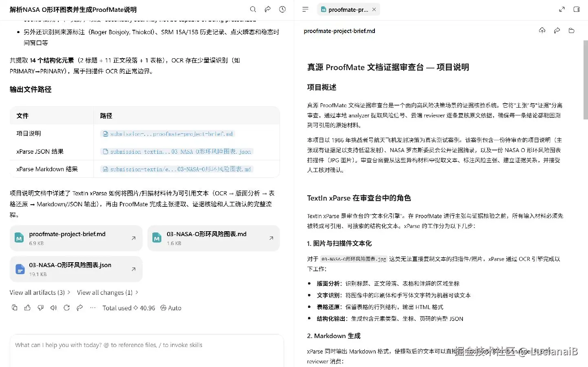Screen dimensions: 588x367
Task: Open 03-NASA-O形环风险图表.json card arrow
Action: pos(134,269)
